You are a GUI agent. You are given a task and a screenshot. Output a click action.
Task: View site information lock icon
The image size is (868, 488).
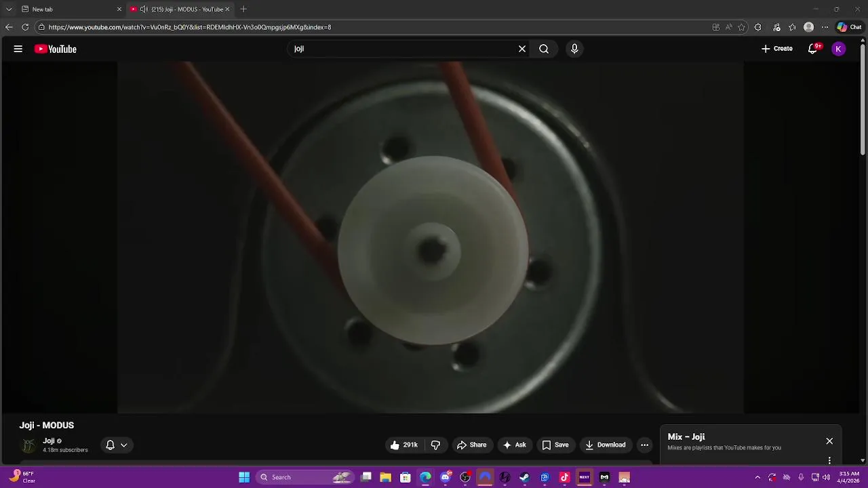[41, 27]
